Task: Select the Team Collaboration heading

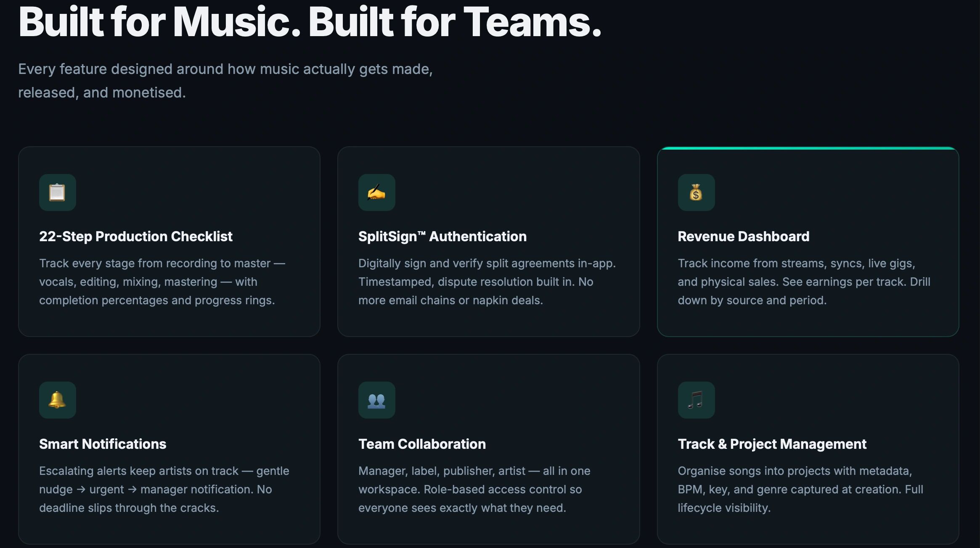Action: (x=422, y=444)
